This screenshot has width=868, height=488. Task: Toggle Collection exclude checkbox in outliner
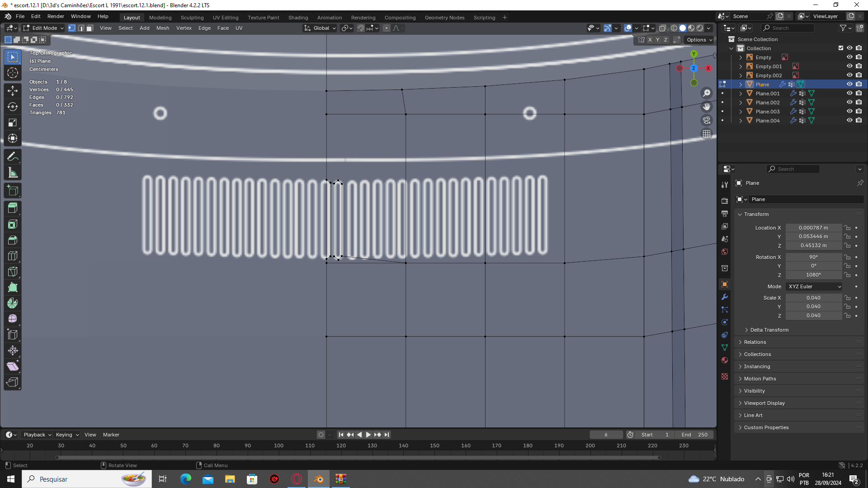point(841,48)
